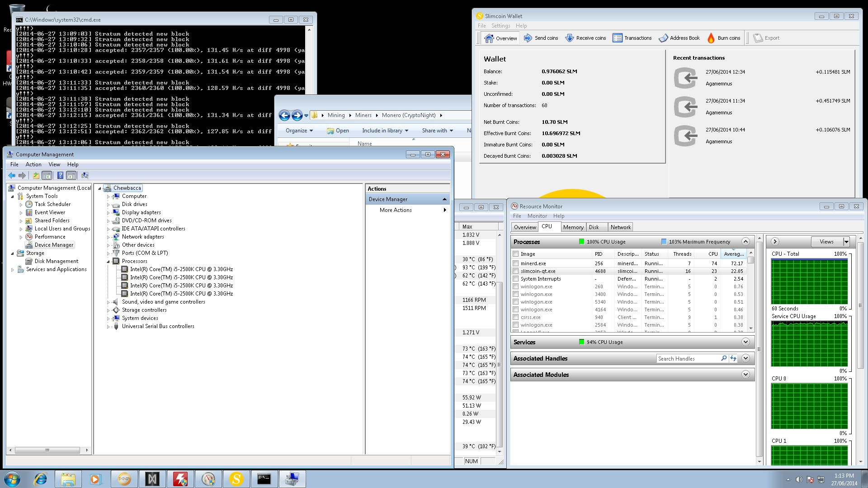Click Device Manager header in Actions pane

pyautogui.click(x=407, y=199)
